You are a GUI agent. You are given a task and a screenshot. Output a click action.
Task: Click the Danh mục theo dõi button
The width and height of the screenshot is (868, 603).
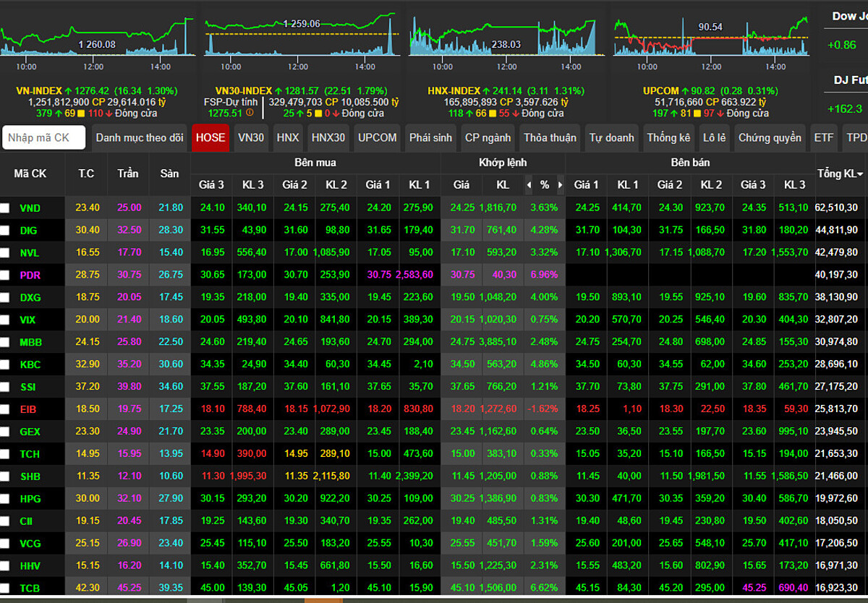coord(140,137)
